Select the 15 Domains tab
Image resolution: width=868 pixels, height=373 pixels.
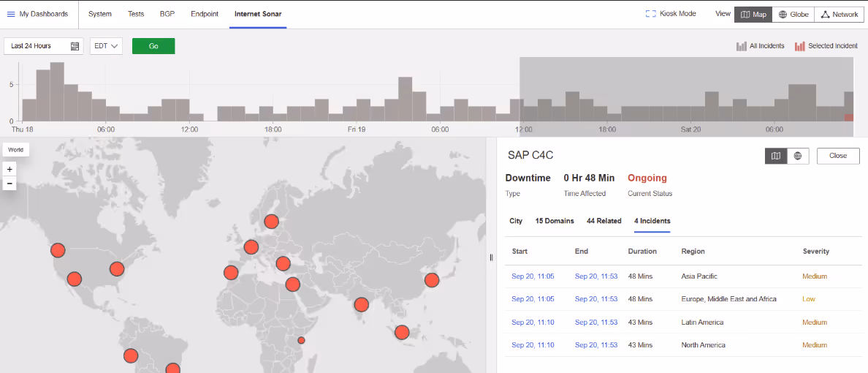[554, 221]
